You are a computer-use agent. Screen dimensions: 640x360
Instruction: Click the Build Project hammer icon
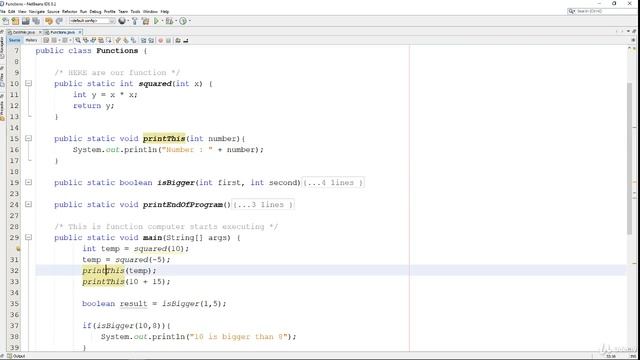pos(135,21)
